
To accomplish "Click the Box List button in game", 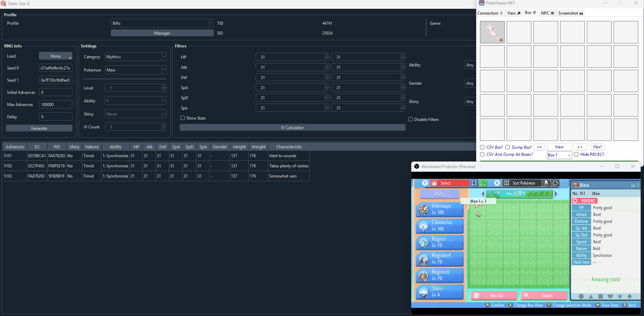I will (x=494, y=295).
